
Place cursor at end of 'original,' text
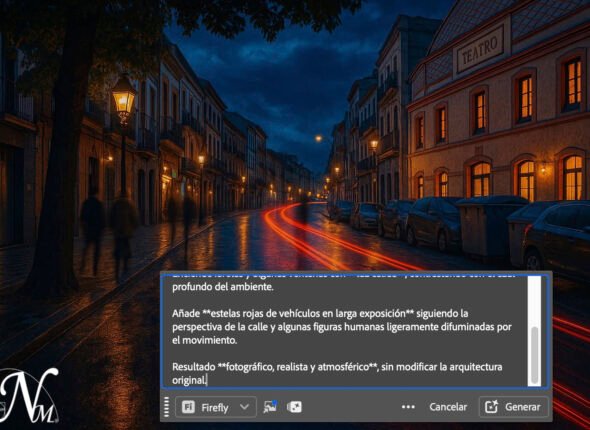[x=207, y=380]
